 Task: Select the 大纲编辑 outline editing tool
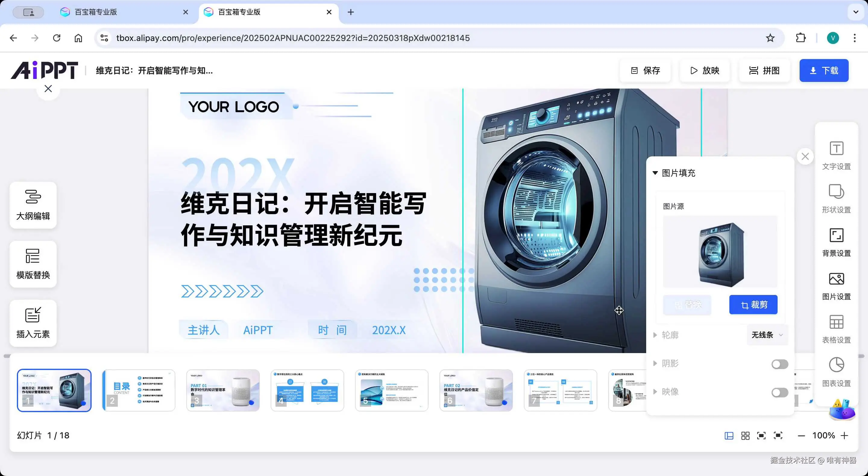click(x=33, y=205)
